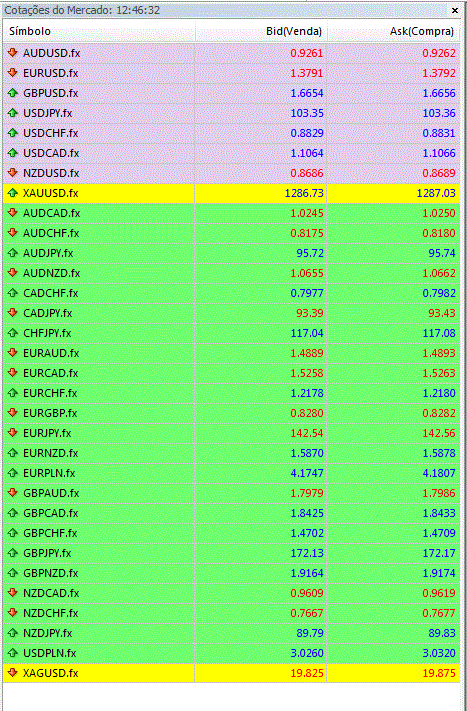Click the red down arrow beside CADJPY.fx
Screen dimensions: 467x711
click(13, 313)
